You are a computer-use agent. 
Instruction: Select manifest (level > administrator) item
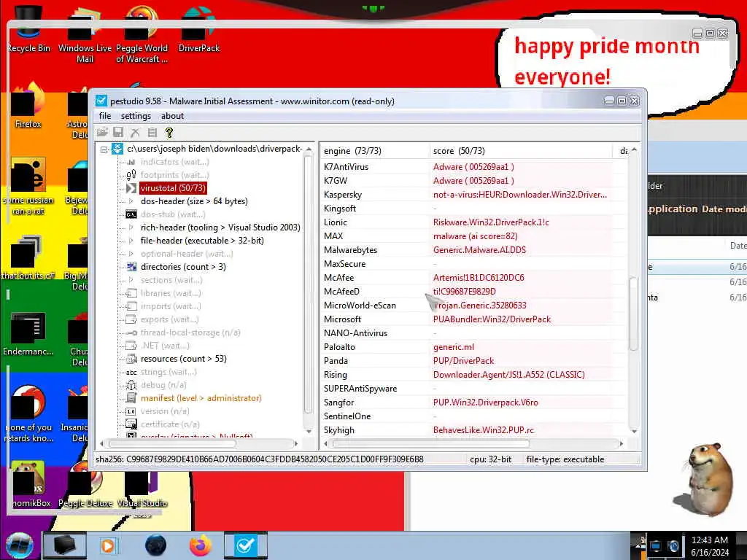point(201,398)
